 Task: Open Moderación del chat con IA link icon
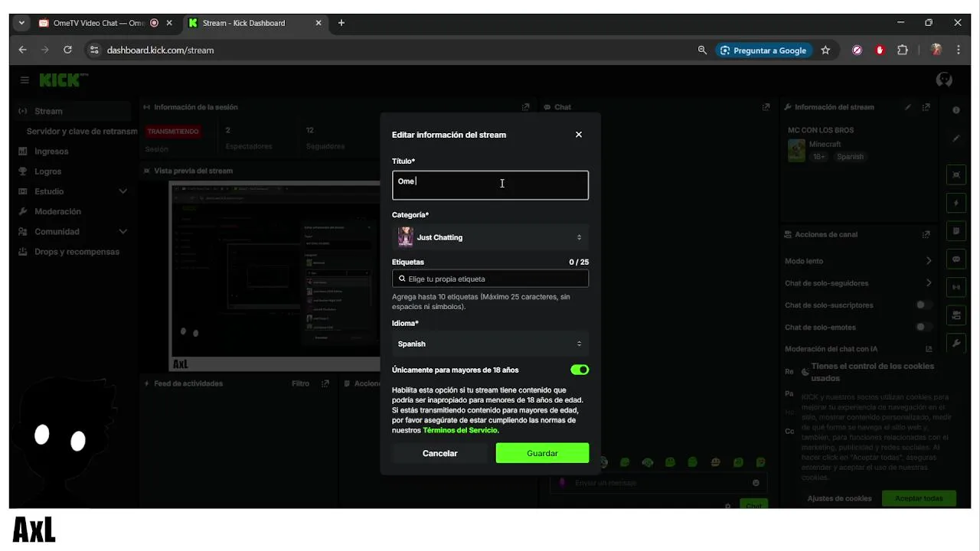(x=929, y=349)
